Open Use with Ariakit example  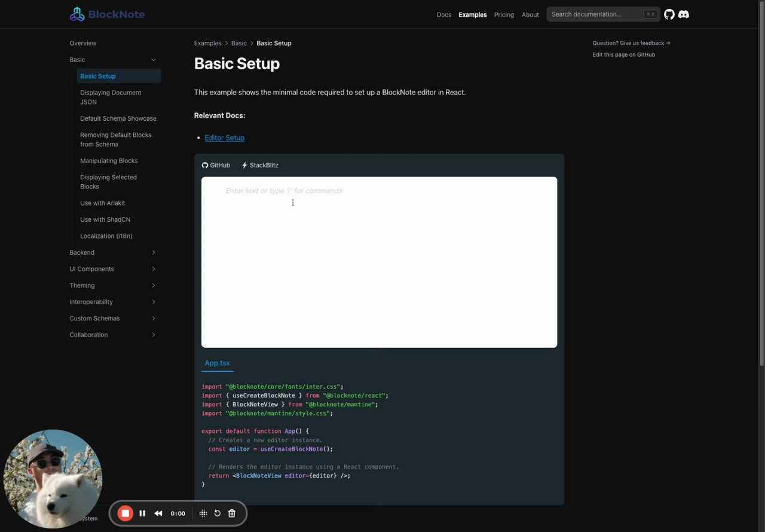tap(119, 203)
